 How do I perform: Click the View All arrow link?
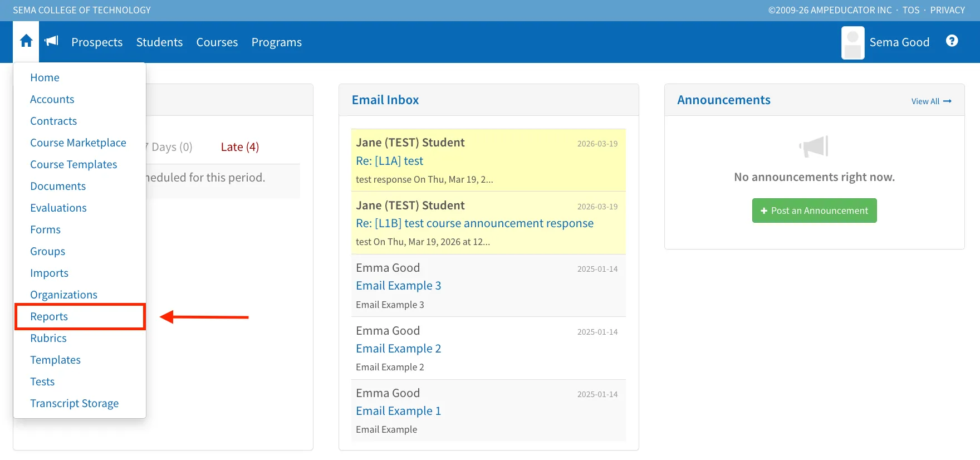(x=931, y=101)
